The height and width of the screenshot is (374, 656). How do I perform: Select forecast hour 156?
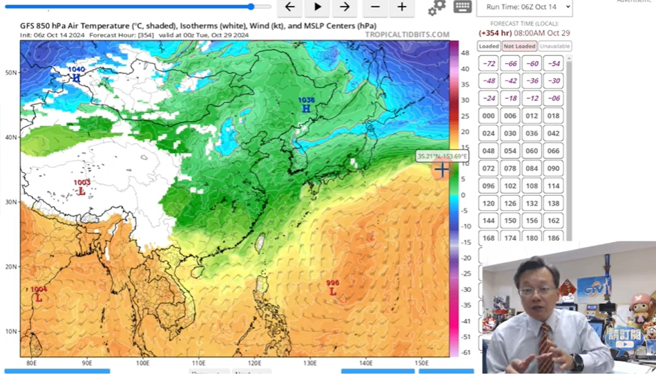coord(532,220)
